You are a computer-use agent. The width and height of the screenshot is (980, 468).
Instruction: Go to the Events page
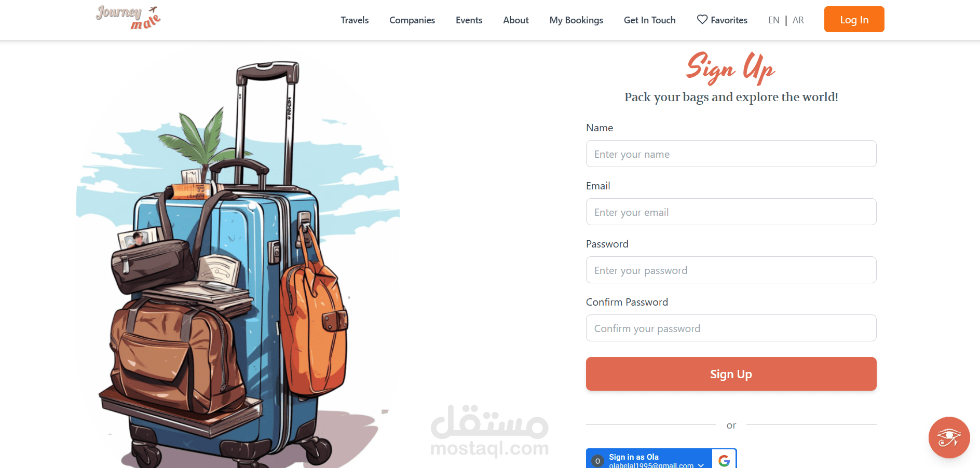(469, 20)
